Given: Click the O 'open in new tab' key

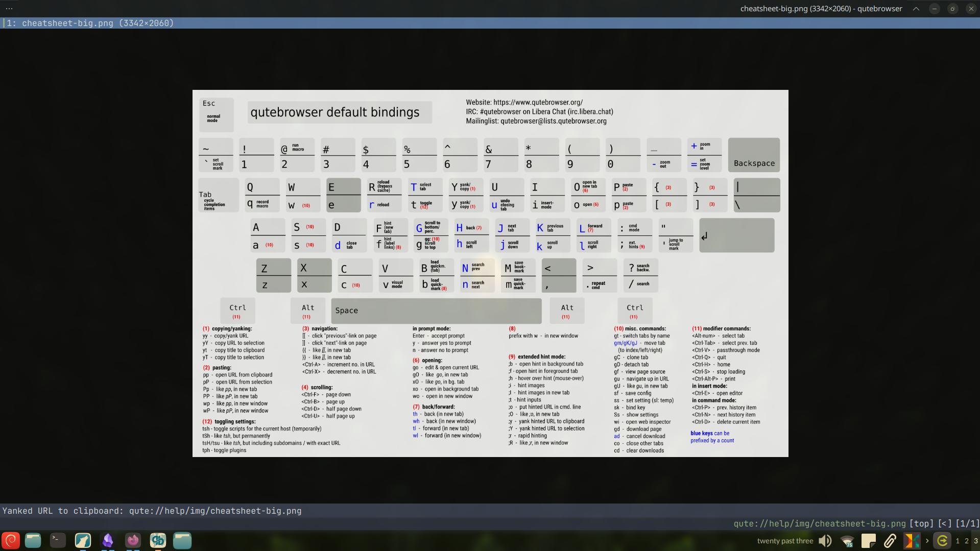Looking at the screenshot, I should (588, 187).
